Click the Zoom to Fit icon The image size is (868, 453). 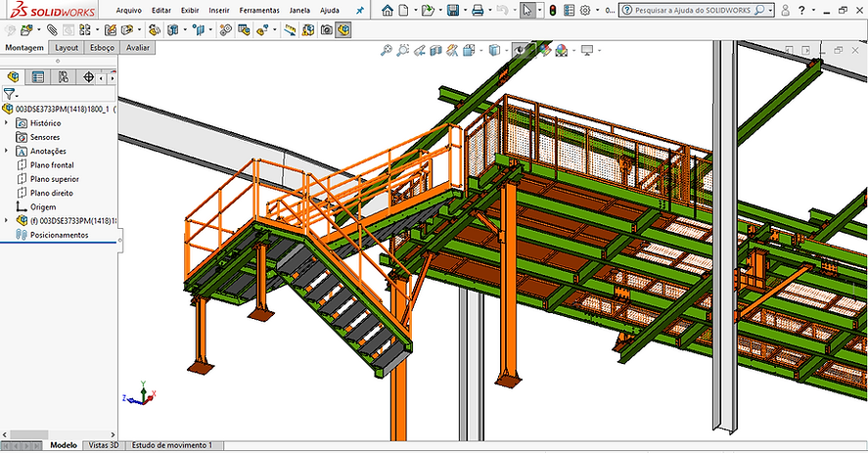coord(387,51)
